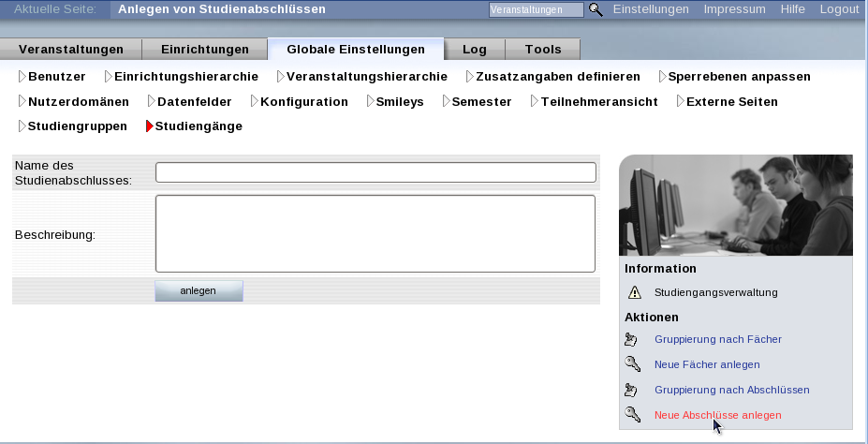
Task: Focus the Name des Studienabschlusses field
Action: click(375, 172)
